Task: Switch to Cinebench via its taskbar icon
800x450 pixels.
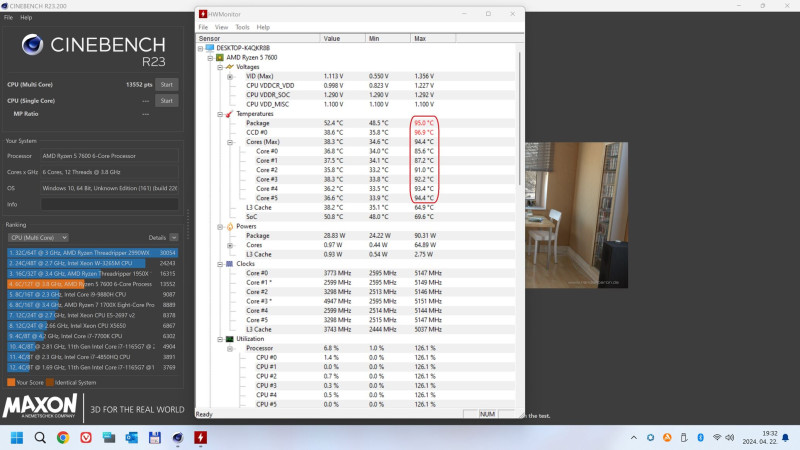Action: pos(178,438)
